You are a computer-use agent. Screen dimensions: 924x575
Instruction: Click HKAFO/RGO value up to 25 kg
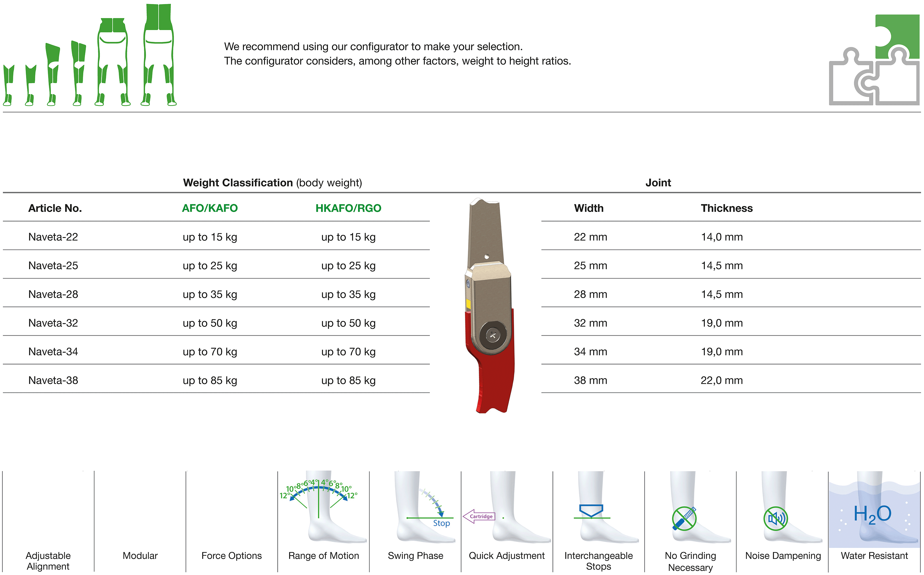(349, 266)
